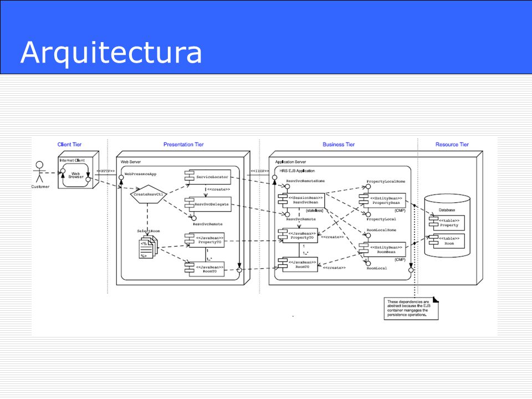Click the RoomLocal interface label

coord(377,268)
